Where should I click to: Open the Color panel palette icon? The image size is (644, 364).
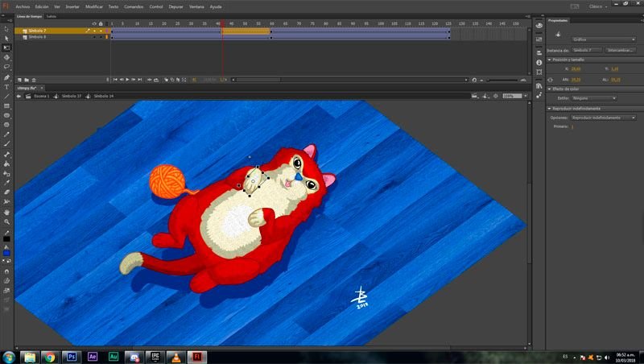click(x=539, y=26)
